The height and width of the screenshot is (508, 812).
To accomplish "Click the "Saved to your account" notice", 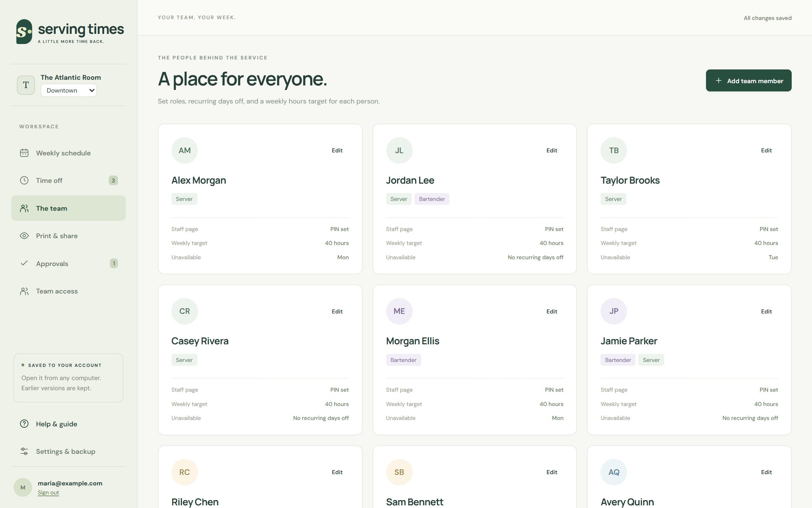I will tap(68, 378).
